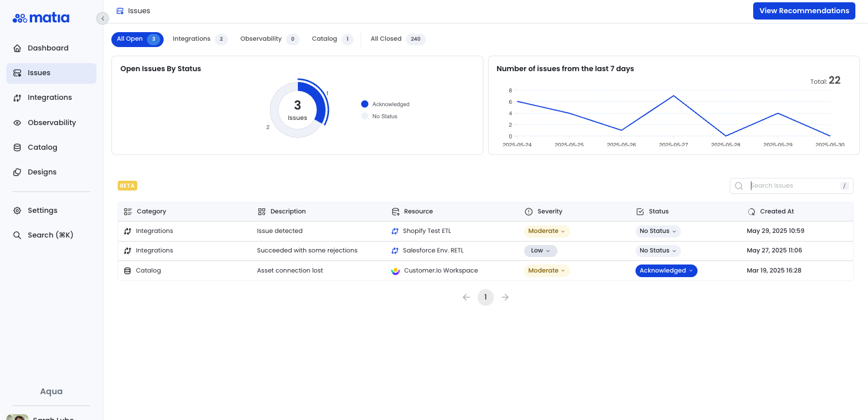
Task: Switch to the All Closed tab
Action: (397, 39)
